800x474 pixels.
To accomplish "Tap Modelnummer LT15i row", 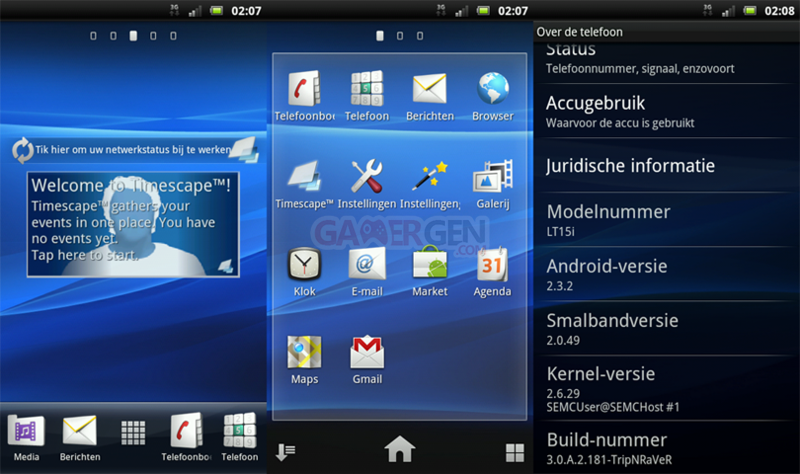I will (x=666, y=220).
